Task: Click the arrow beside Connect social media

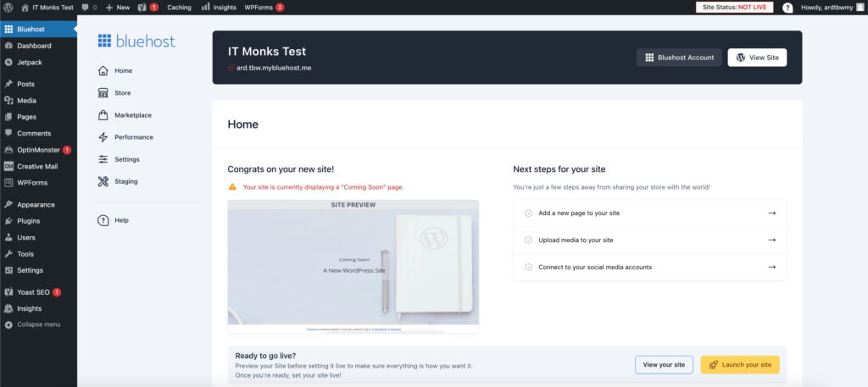Action: (771, 267)
